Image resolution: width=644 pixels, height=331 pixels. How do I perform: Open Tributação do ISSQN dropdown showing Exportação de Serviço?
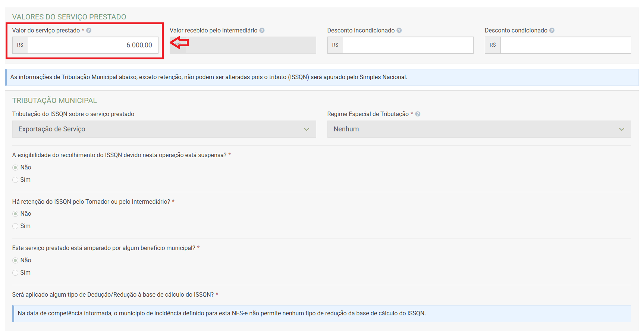point(164,129)
